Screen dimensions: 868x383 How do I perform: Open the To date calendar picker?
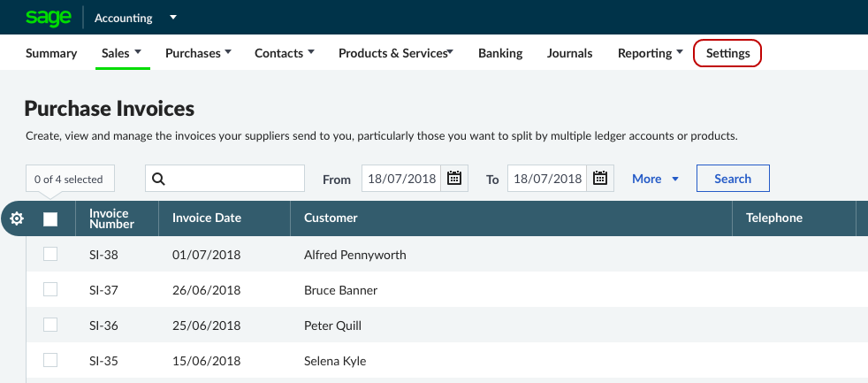click(599, 179)
